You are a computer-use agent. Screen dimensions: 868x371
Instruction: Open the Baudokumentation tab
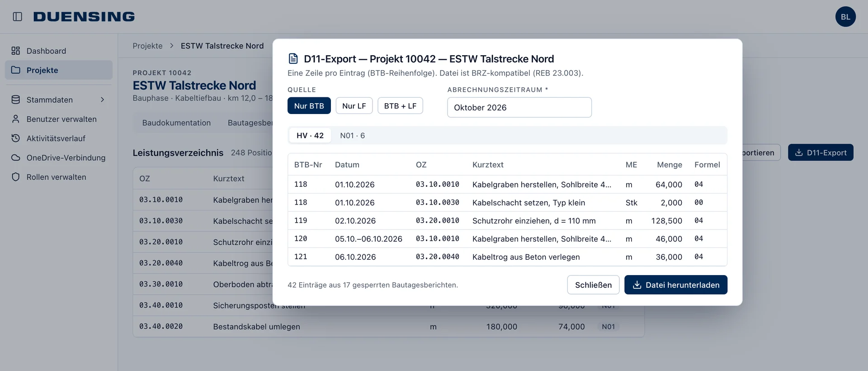click(x=176, y=123)
